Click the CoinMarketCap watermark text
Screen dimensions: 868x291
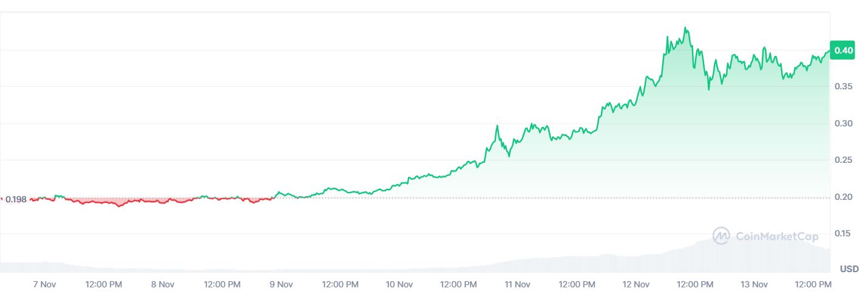tap(776, 236)
